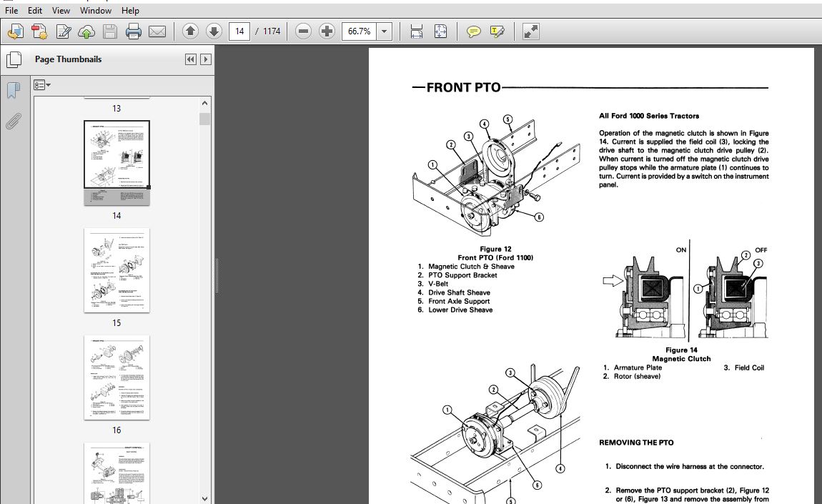This screenshot has height=504, width=822.
Task: Click the fit one full page icon
Action: tap(440, 31)
